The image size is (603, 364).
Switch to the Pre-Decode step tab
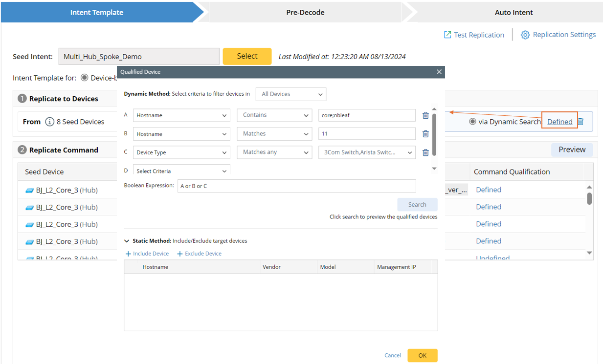pyautogui.click(x=305, y=12)
